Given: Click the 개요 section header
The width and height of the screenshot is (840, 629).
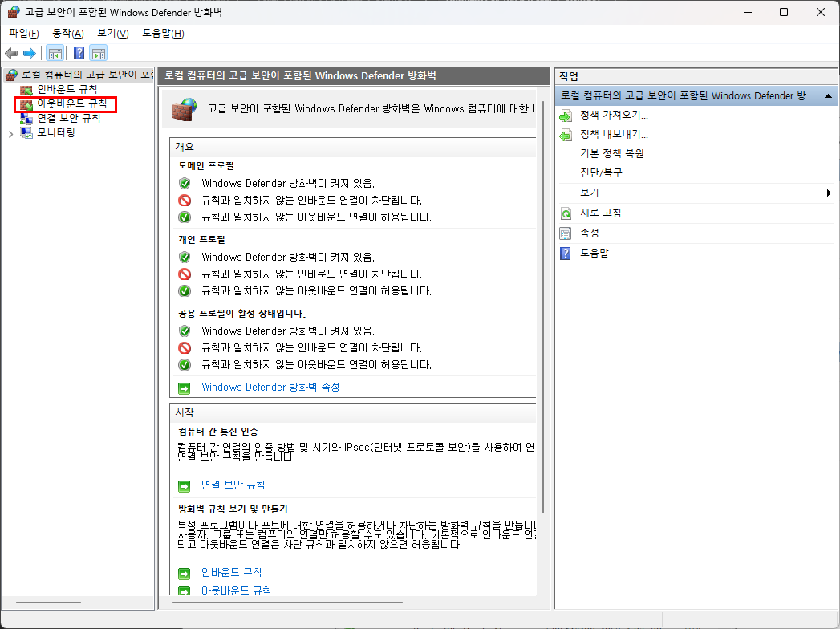Looking at the screenshot, I should [x=185, y=147].
